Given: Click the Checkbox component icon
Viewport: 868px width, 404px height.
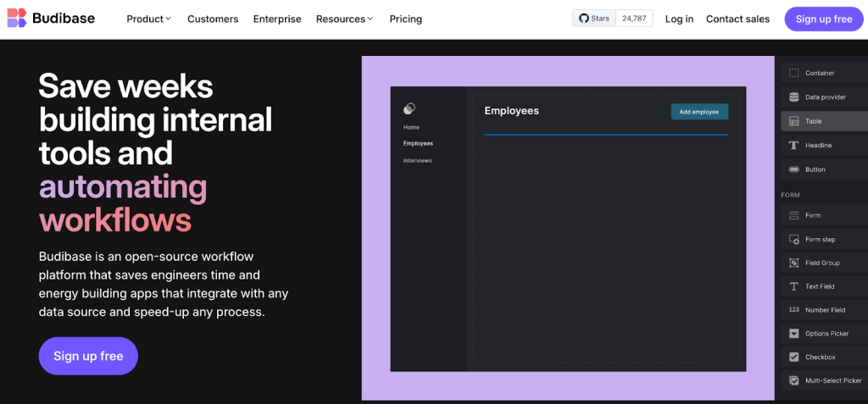Looking at the screenshot, I should click(x=793, y=357).
